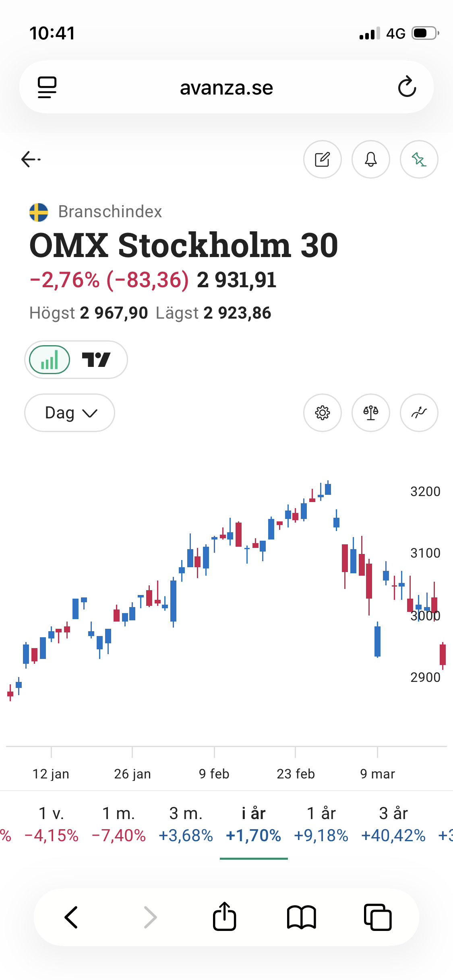Tap the bell alert icon

[371, 159]
